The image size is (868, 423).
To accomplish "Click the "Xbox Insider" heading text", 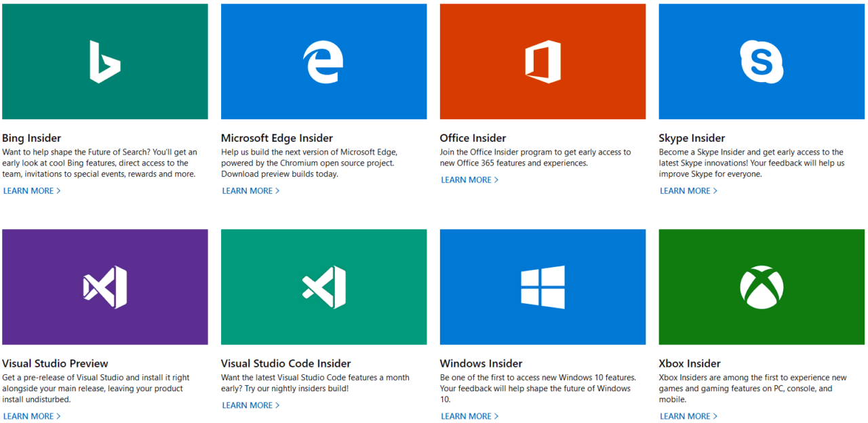I will [689, 363].
